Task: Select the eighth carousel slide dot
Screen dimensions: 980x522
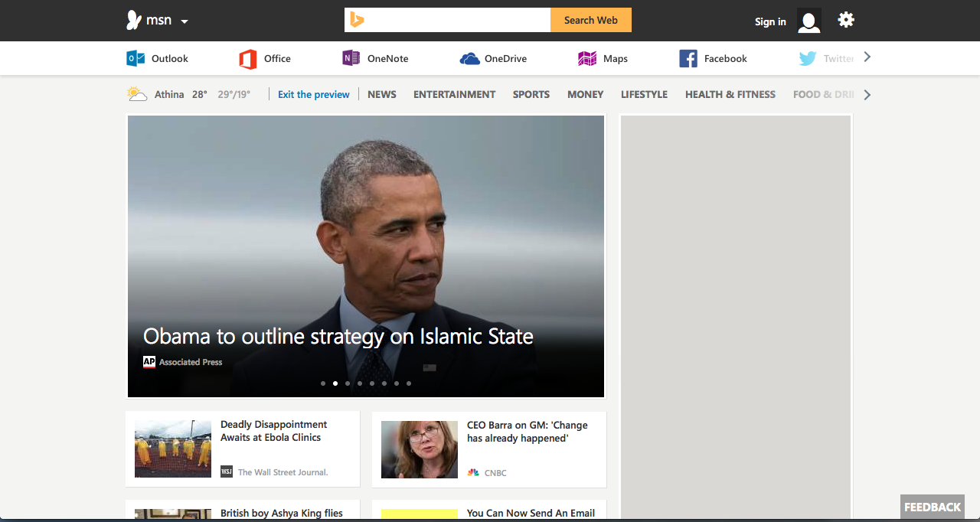Action: point(409,383)
